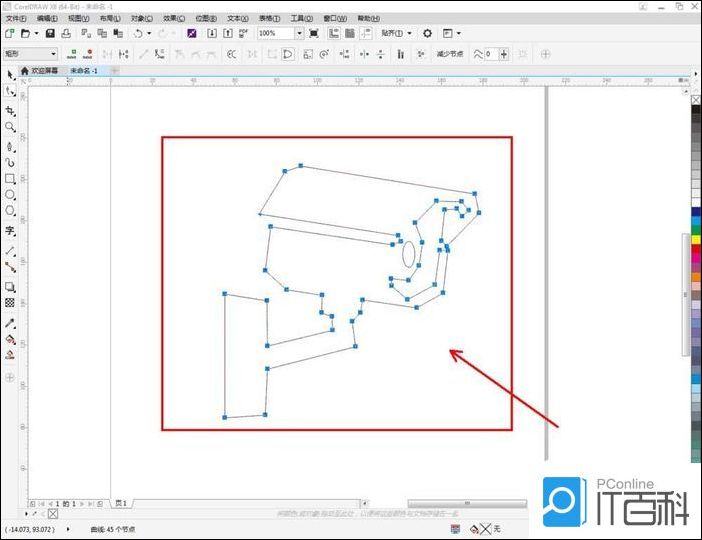Select the Pick tool in toolbox

pos(10,73)
